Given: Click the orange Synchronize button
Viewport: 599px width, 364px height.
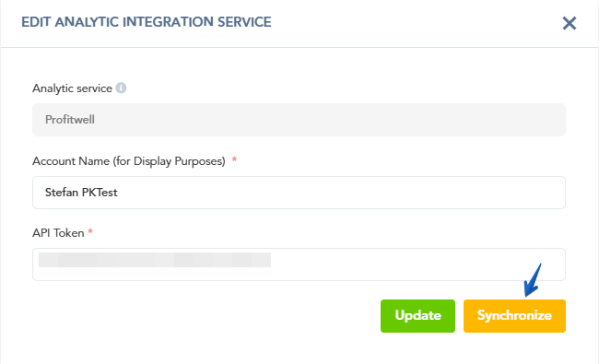Looking at the screenshot, I should coord(514,316).
